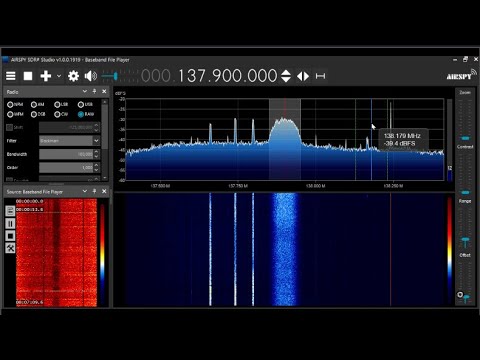Toggle the Shift checkbox
The width and height of the screenshot is (480, 360).
point(10,127)
